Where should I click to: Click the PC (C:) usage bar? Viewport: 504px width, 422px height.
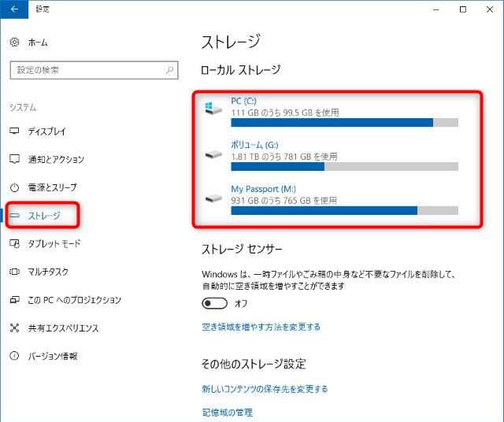pos(345,123)
